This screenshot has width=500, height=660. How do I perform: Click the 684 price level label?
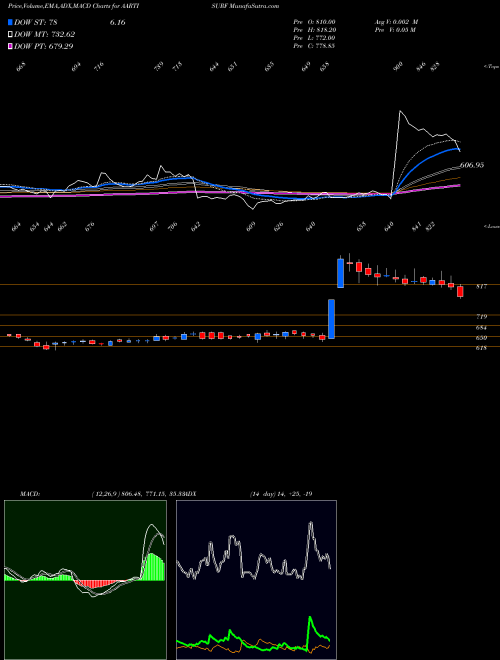[x=481, y=327]
